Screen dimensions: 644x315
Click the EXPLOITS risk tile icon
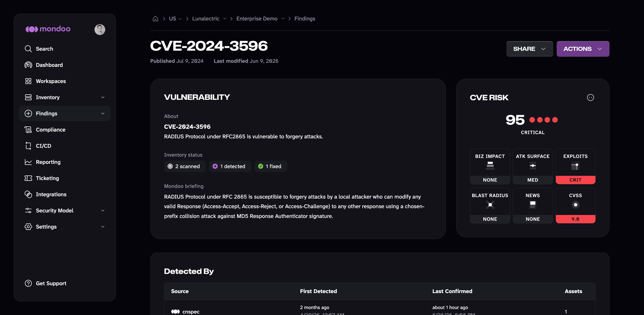click(575, 166)
